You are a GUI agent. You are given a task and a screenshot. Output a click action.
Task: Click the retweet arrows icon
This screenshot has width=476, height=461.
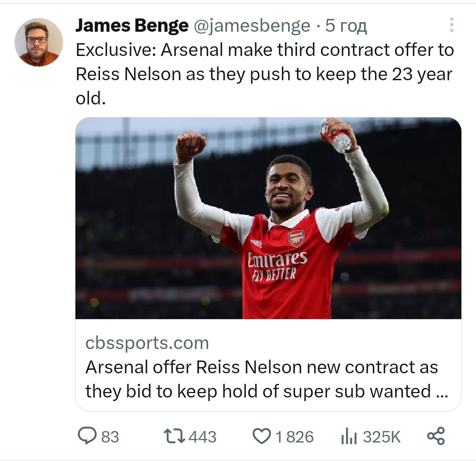(x=174, y=436)
